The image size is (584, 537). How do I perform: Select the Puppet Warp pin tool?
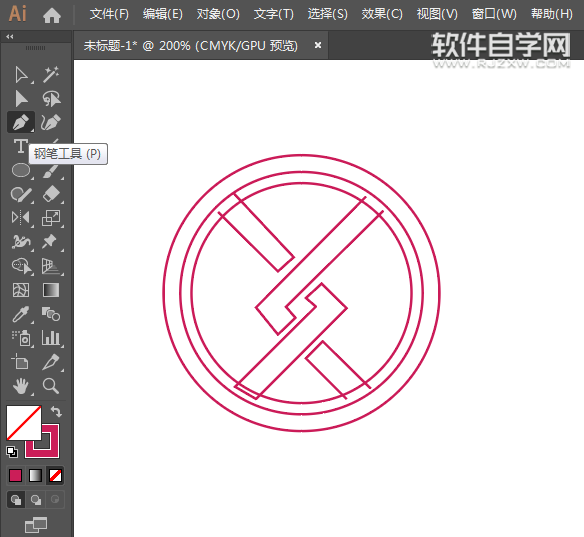50,242
